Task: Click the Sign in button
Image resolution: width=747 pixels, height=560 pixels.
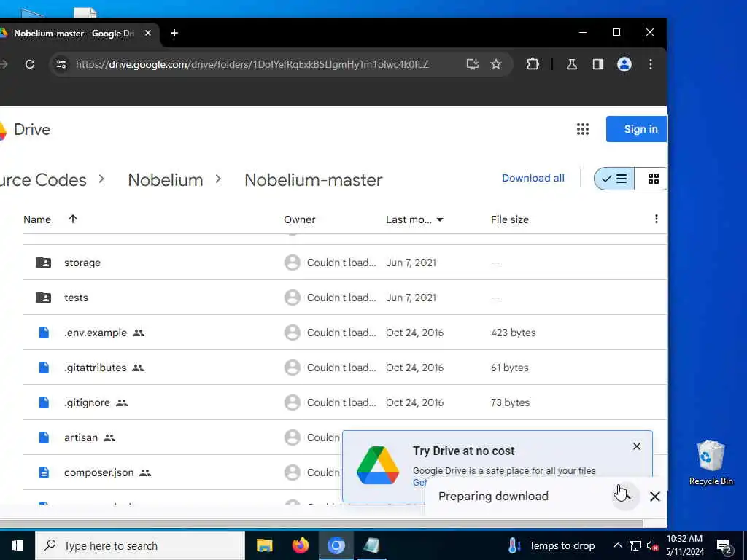Action: tap(636, 129)
